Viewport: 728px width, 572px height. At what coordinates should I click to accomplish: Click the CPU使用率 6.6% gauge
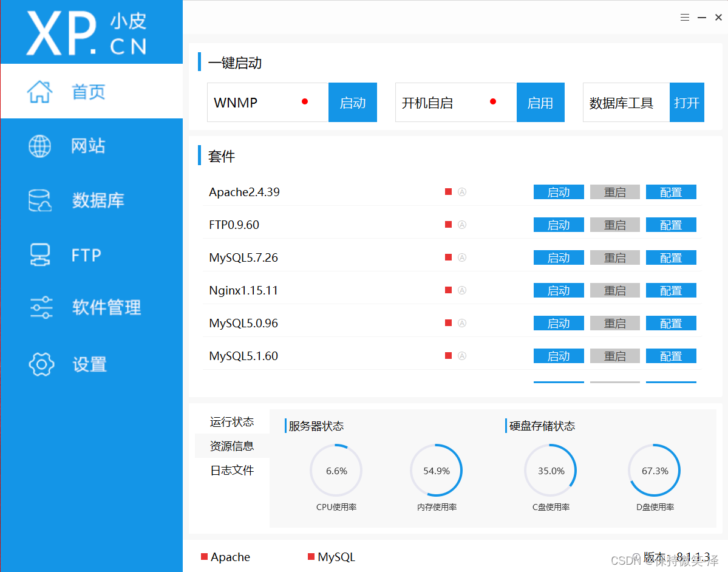pyautogui.click(x=336, y=471)
